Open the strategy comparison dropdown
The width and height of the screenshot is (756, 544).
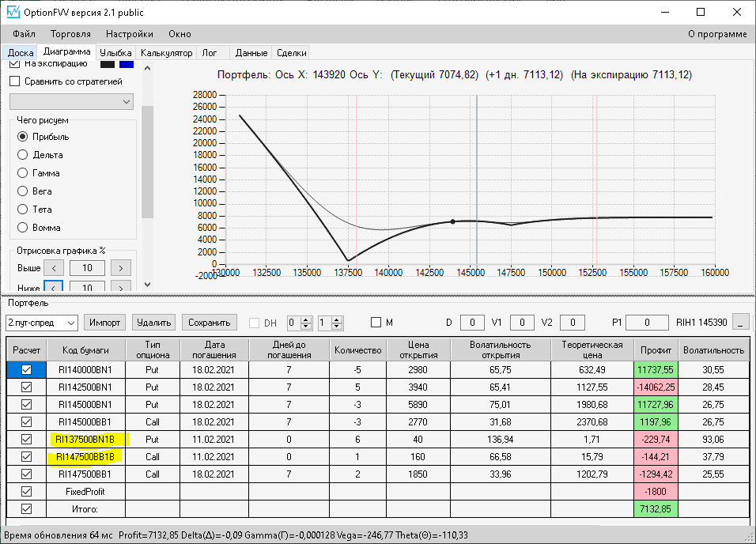click(71, 102)
